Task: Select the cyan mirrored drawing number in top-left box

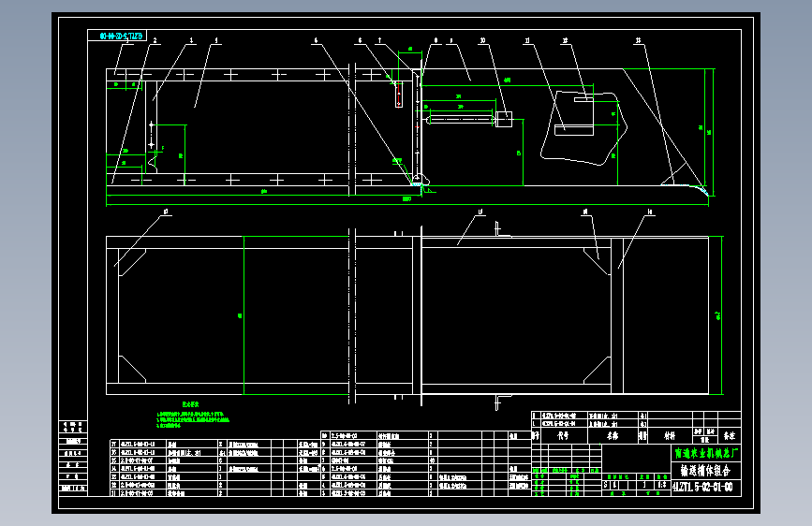Action: 121,37
